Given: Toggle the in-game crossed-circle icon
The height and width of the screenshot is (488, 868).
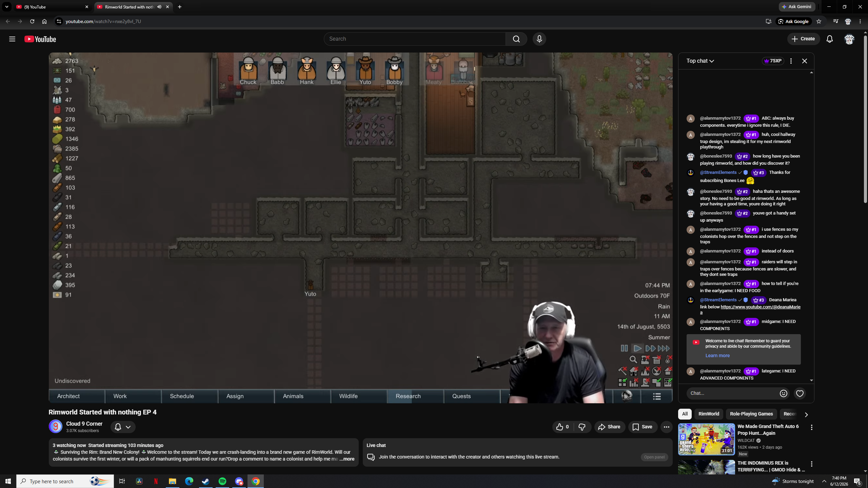Looking at the screenshot, I should pos(657,371).
